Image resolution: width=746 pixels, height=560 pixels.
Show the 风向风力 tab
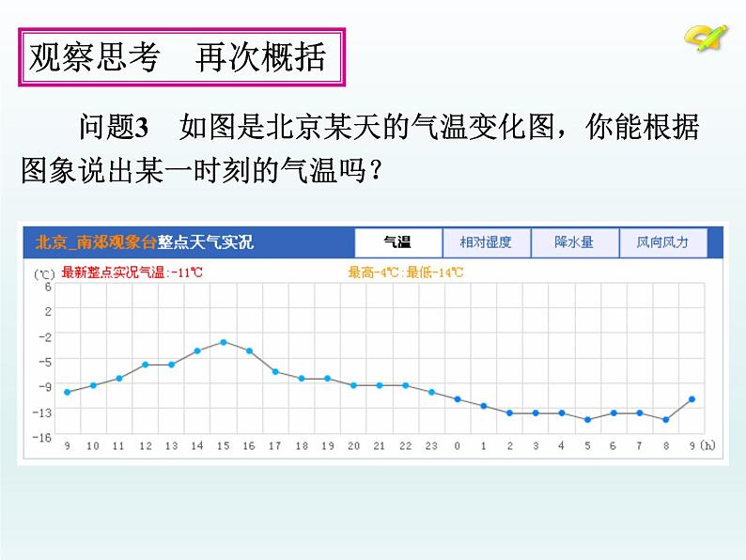tap(662, 242)
